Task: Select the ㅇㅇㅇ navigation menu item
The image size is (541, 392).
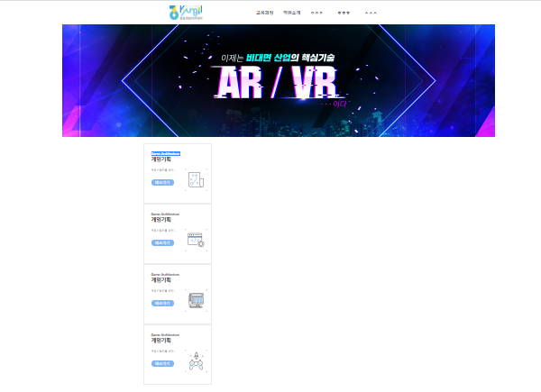Action: (316, 14)
